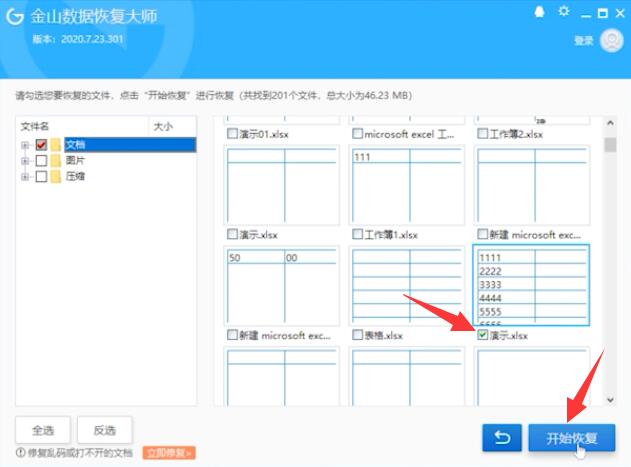Click the 演示01.xlsx file name

pos(264,134)
